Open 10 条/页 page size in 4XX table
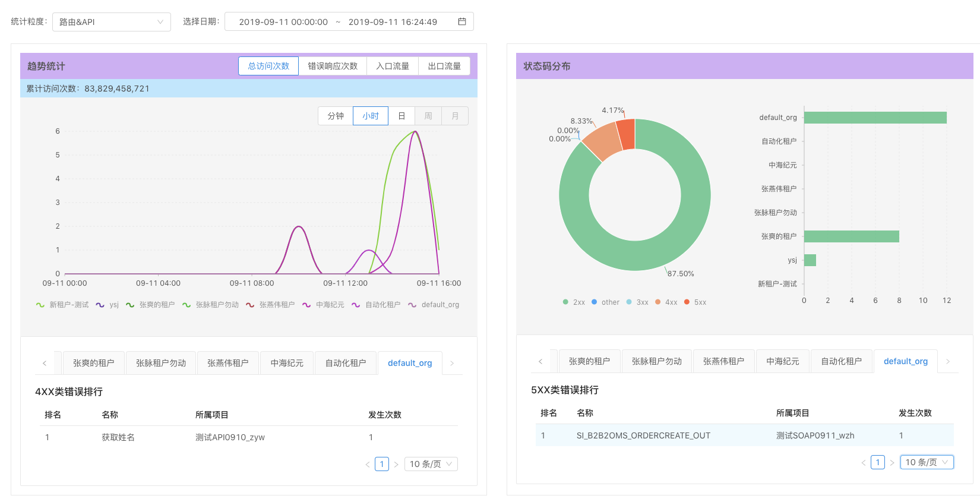Image resolution: width=980 pixels, height=502 pixels. pos(431,464)
